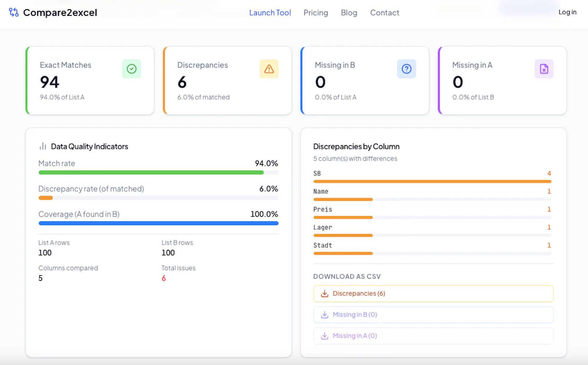Image resolution: width=588 pixels, height=365 pixels.
Task: Download Missing in A (0) CSV
Action: pos(433,336)
